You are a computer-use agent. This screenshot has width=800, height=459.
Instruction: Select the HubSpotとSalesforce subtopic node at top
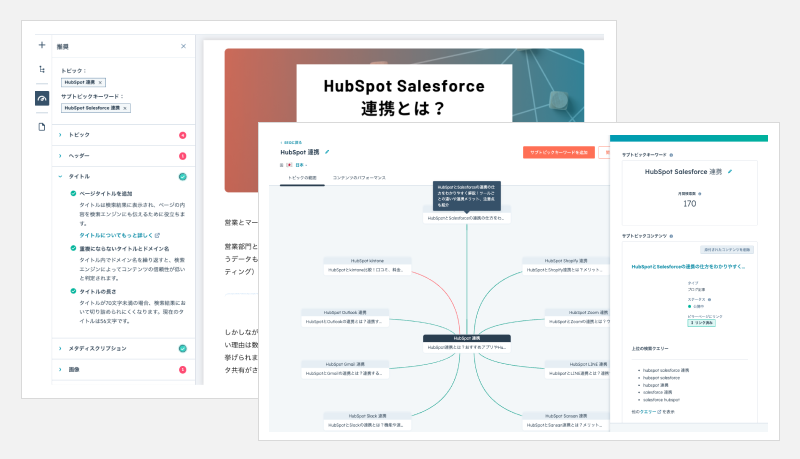pos(466,218)
